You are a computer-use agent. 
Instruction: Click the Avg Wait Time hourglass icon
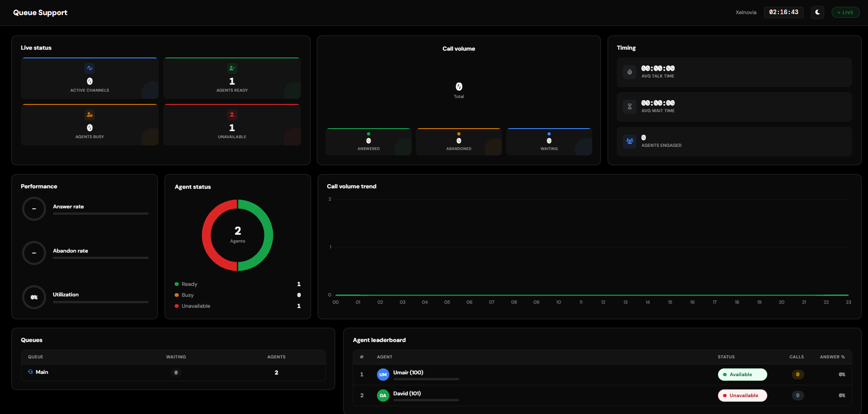point(630,107)
